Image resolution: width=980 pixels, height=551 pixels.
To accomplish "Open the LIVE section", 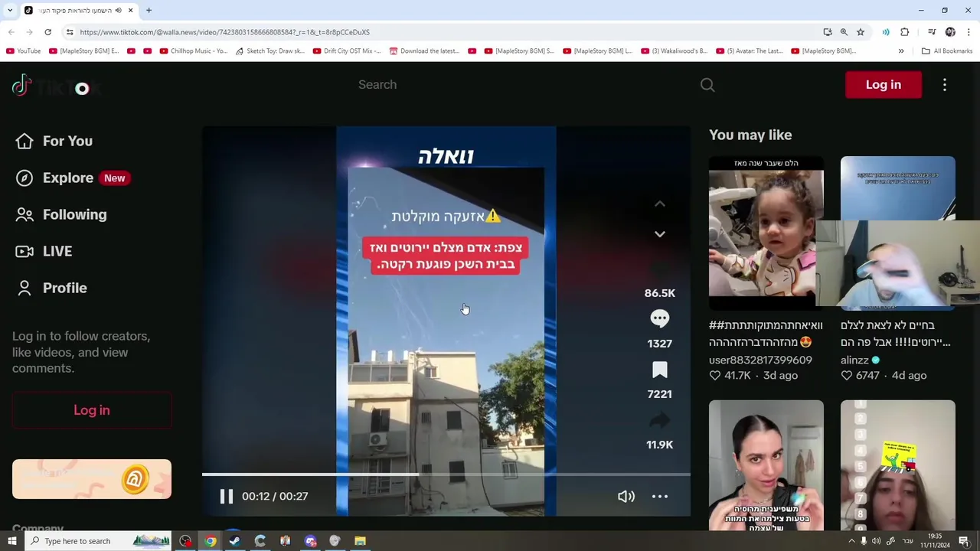I will pos(44,251).
